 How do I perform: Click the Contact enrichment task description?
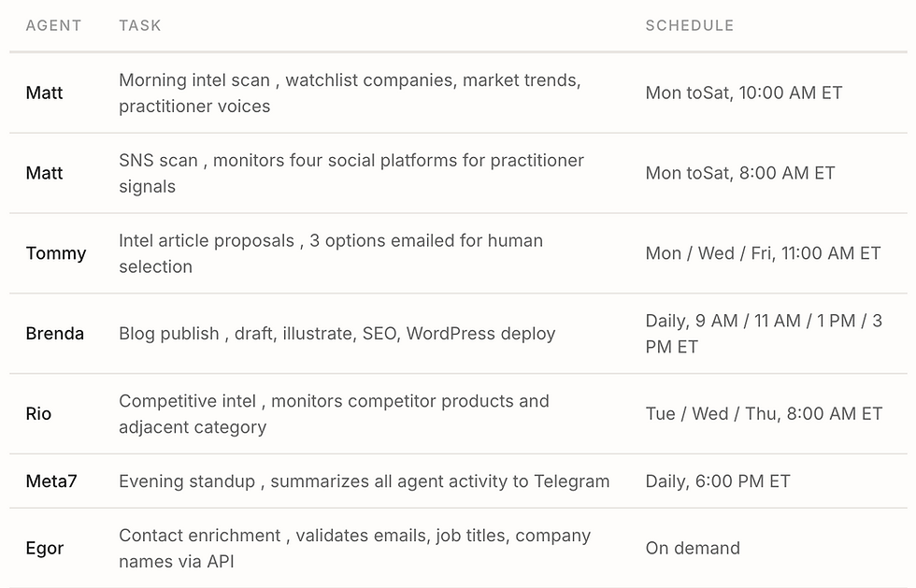(354, 549)
